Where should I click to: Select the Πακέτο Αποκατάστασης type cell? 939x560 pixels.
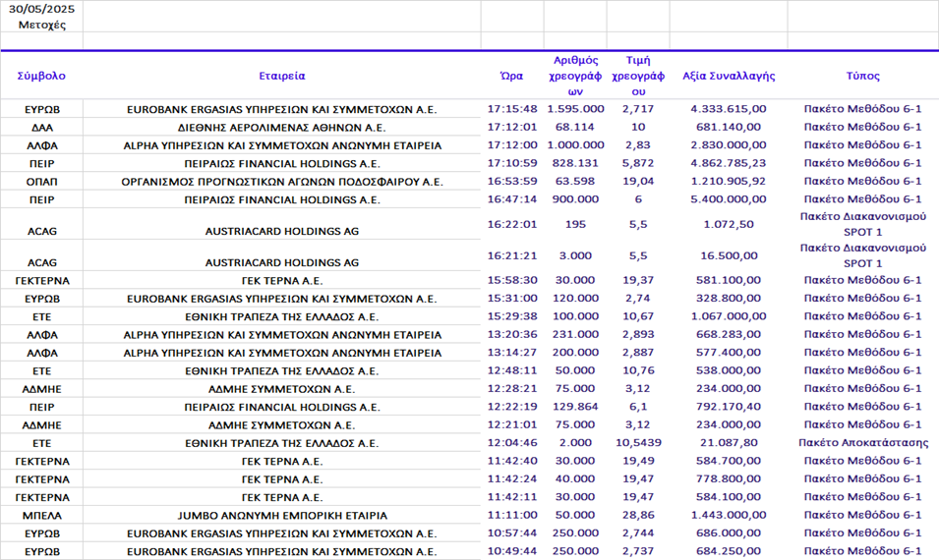tap(863, 442)
